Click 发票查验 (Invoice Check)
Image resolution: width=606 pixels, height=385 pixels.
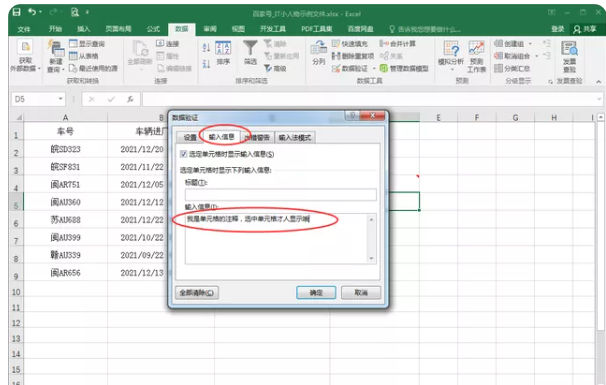[x=569, y=56]
